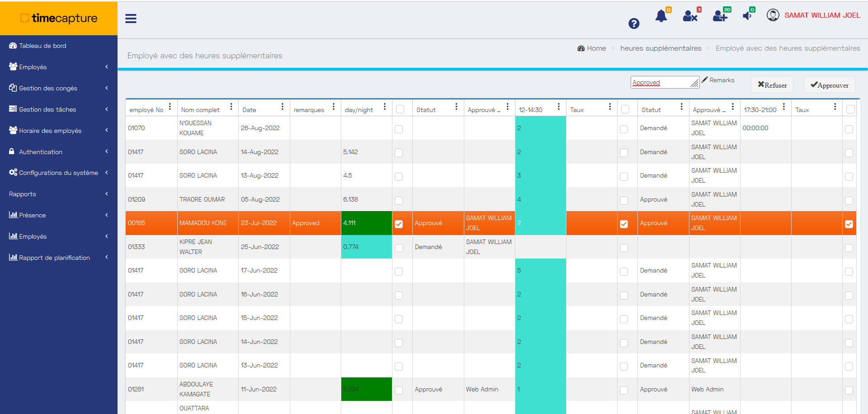Image resolution: width=868 pixels, height=414 pixels.
Task: Open column menu for day/night
Action: 385,107
